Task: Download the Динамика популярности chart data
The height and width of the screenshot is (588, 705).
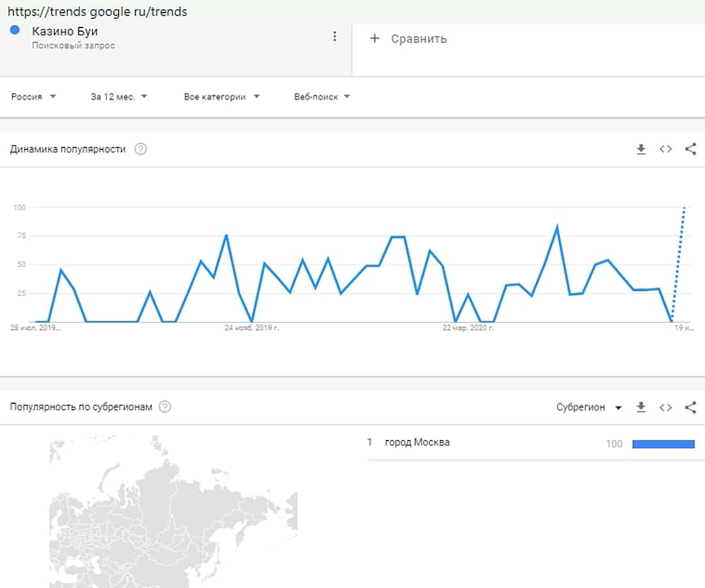Action: tap(641, 149)
